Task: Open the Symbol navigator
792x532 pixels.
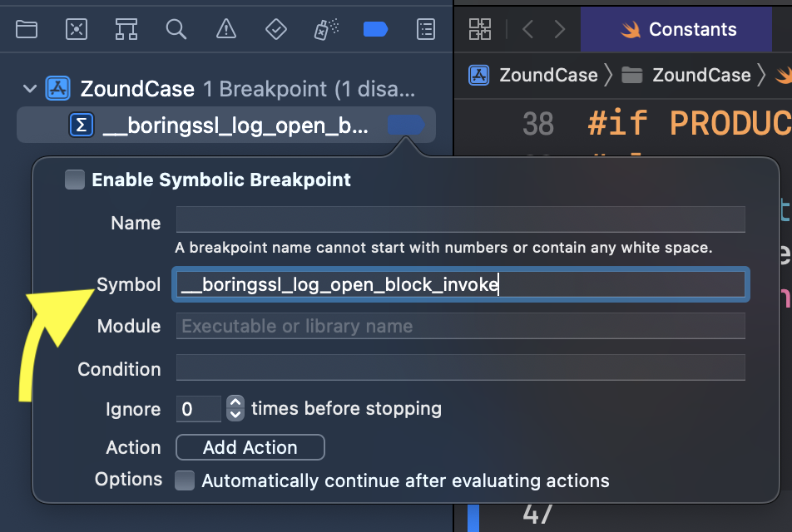Action: [126, 30]
